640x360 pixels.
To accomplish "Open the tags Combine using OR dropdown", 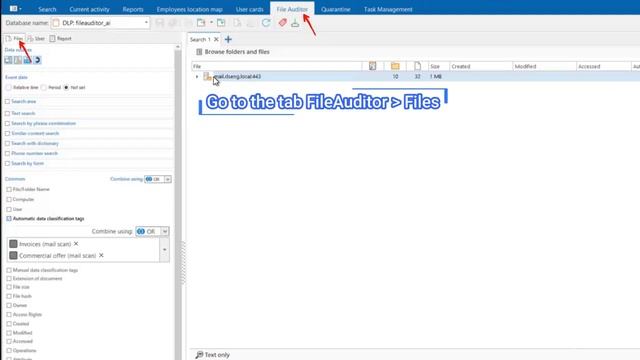I will coord(164,231).
